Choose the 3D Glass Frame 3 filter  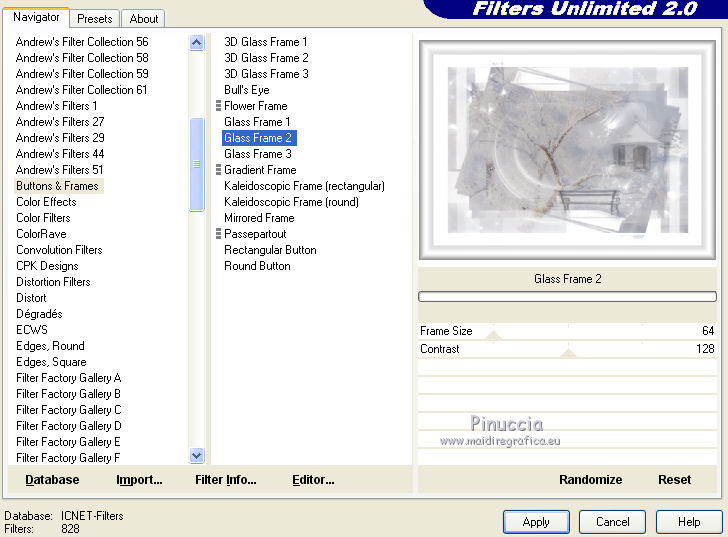point(266,74)
